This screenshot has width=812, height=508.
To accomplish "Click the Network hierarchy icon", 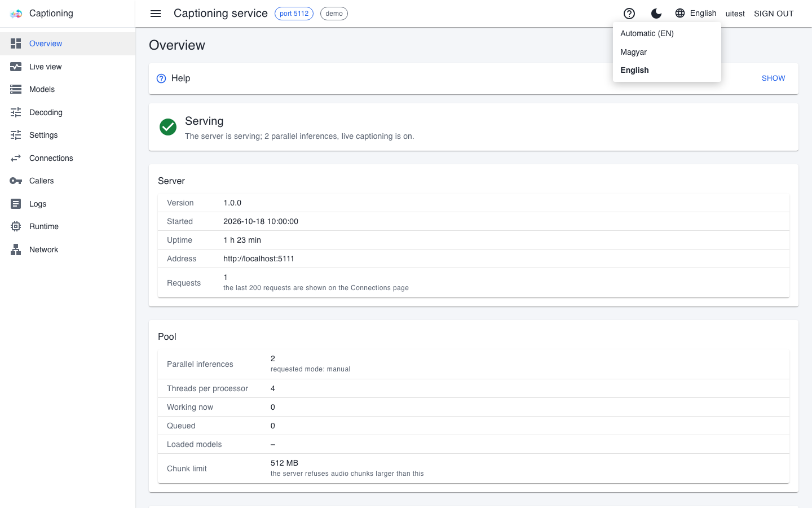I will pos(16,249).
